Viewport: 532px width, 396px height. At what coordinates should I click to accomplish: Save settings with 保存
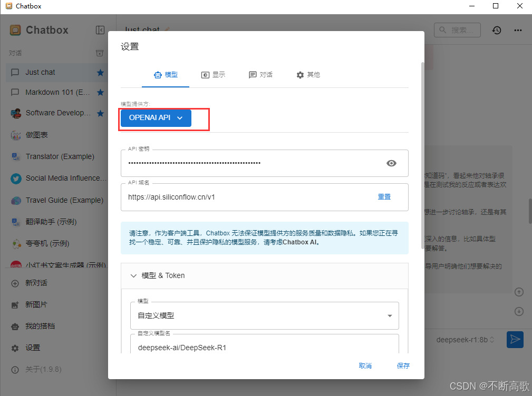(x=403, y=366)
